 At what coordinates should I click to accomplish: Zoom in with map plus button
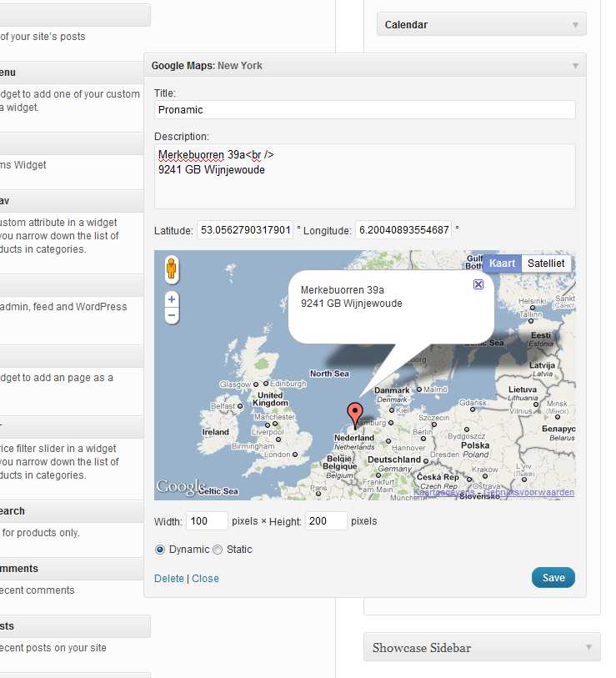coord(172,299)
